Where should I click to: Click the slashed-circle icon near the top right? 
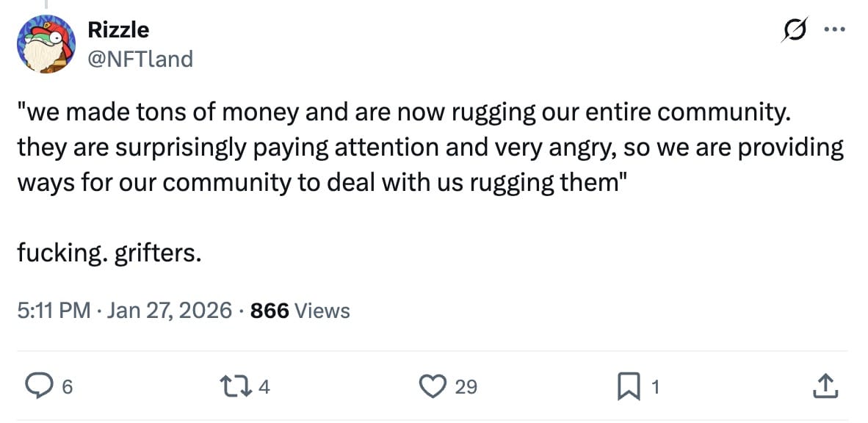coord(795,30)
